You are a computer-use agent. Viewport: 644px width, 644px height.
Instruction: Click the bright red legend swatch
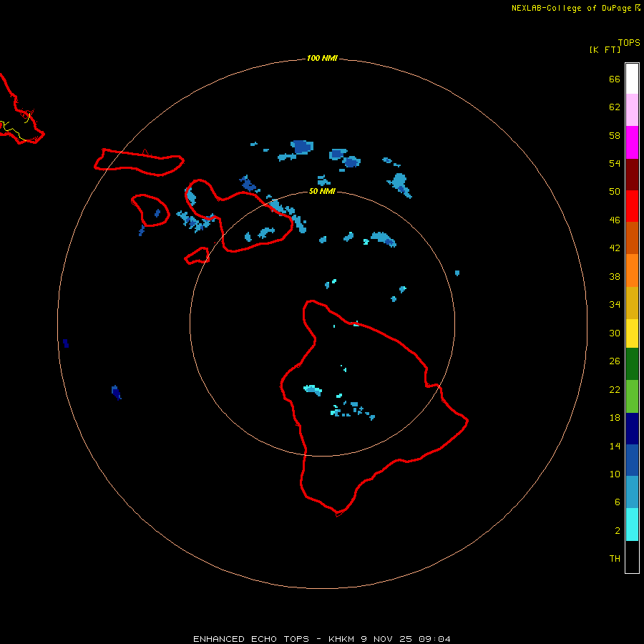632,206
